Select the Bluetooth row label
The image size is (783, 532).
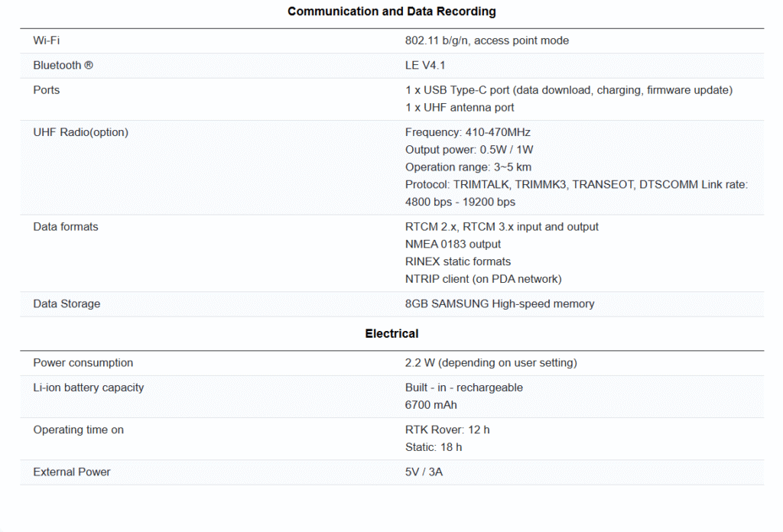[63, 66]
